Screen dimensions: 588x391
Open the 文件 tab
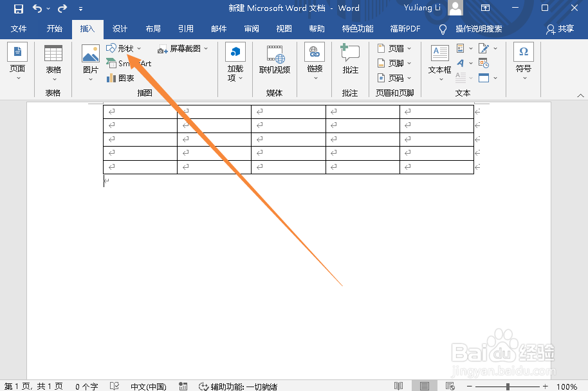click(19, 29)
